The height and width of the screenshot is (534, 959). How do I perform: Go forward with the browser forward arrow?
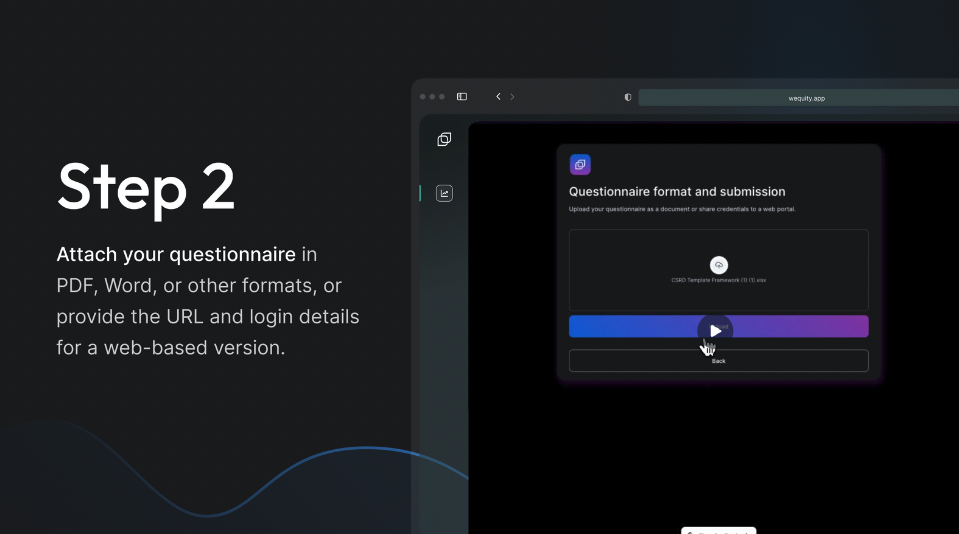pyautogui.click(x=513, y=97)
